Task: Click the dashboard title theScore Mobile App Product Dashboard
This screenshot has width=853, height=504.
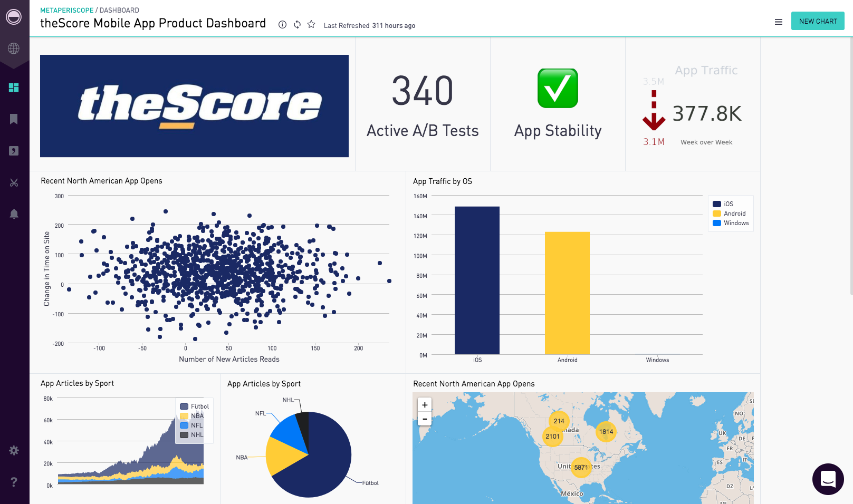Action: point(153,23)
